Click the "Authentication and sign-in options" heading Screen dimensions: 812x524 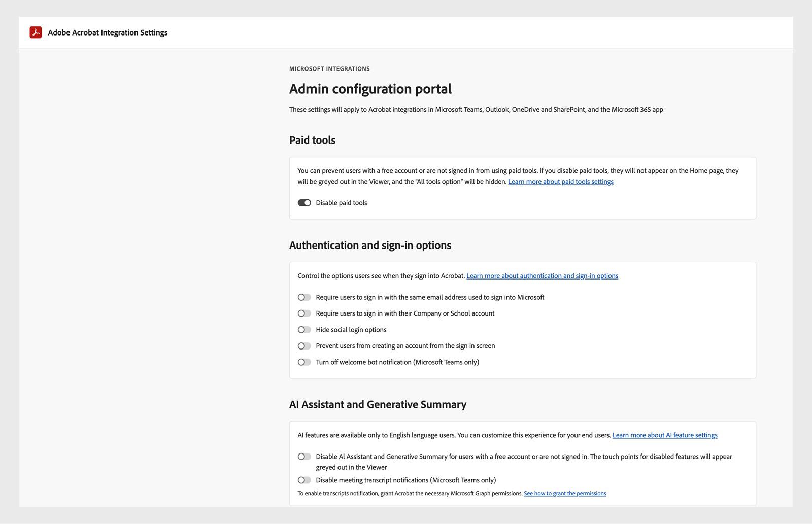pyautogui.click(x=370, y=245)
